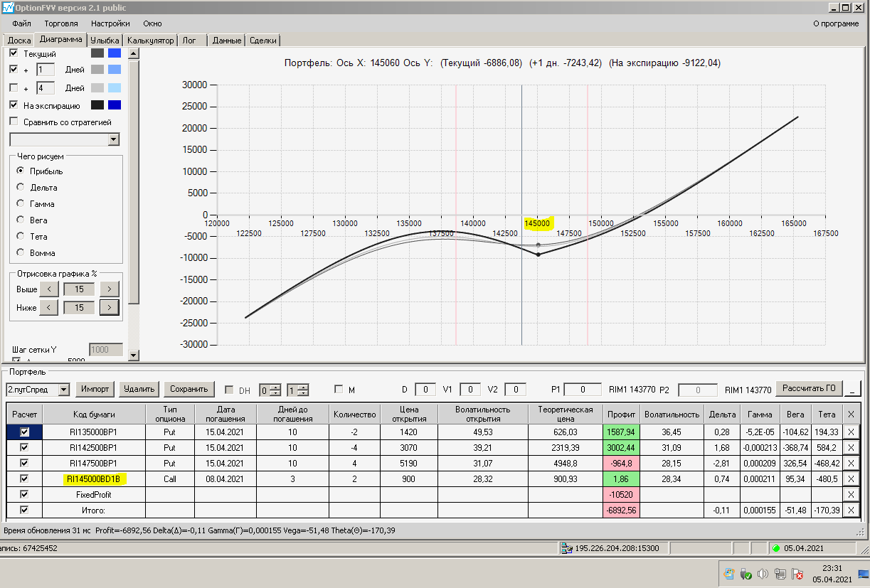Viewport: 870px width, 588px height.
Task: Click the safely remove hardware tray icon
Action: click(746, 574)
